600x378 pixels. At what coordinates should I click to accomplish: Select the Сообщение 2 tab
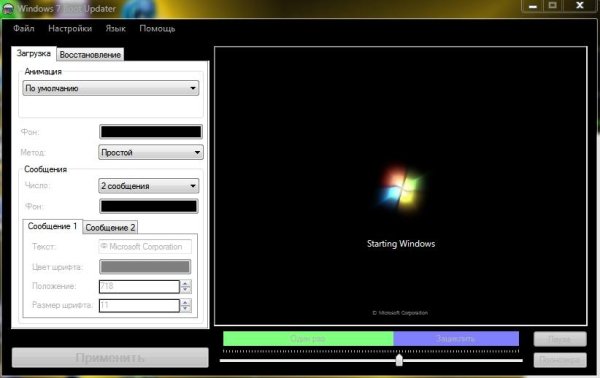coord(110,228)
